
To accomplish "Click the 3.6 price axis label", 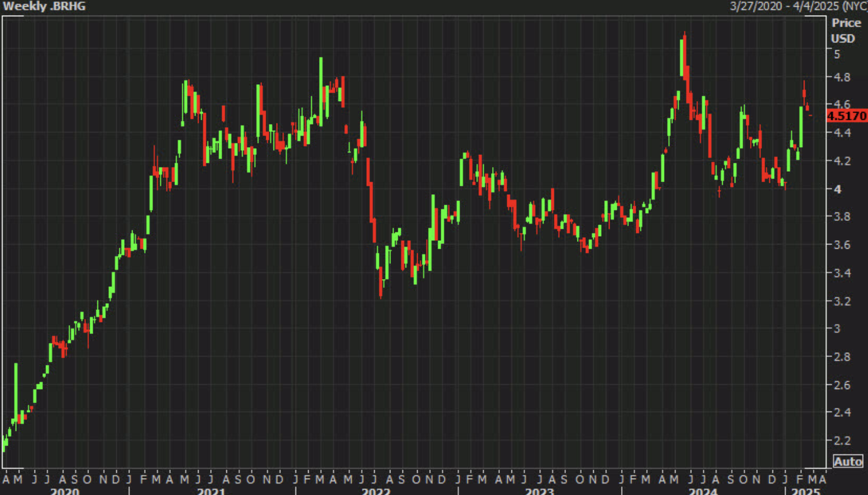I will tap(841, 245).
